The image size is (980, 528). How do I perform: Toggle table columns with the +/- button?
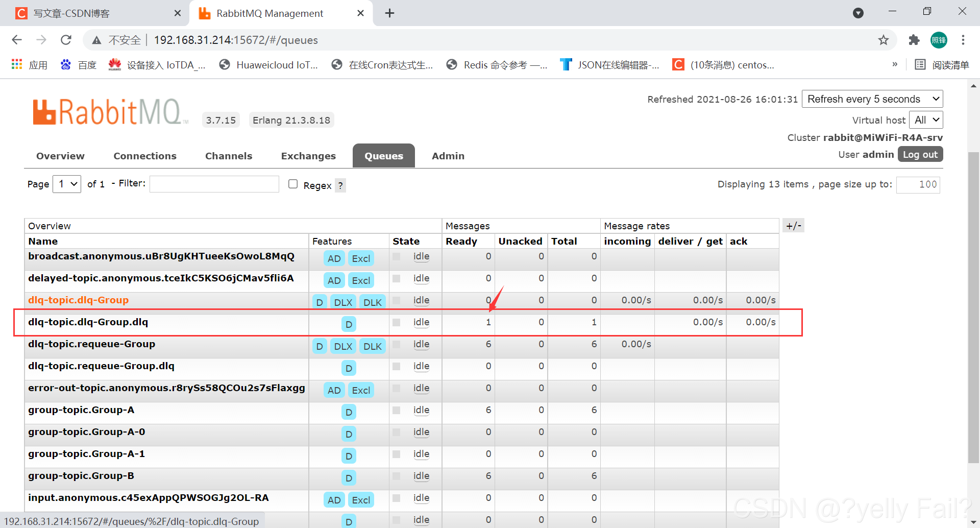794,226
